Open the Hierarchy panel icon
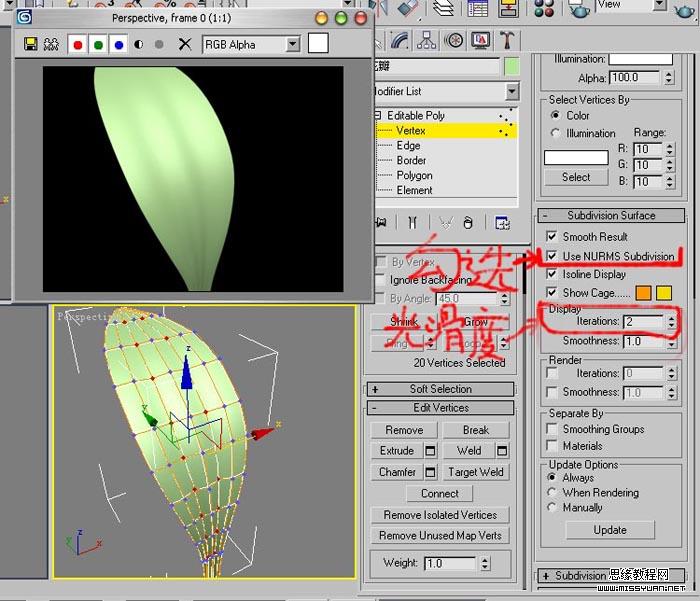Image resolution: width=700 pixels, height=601 pixels. pos(426,41)
